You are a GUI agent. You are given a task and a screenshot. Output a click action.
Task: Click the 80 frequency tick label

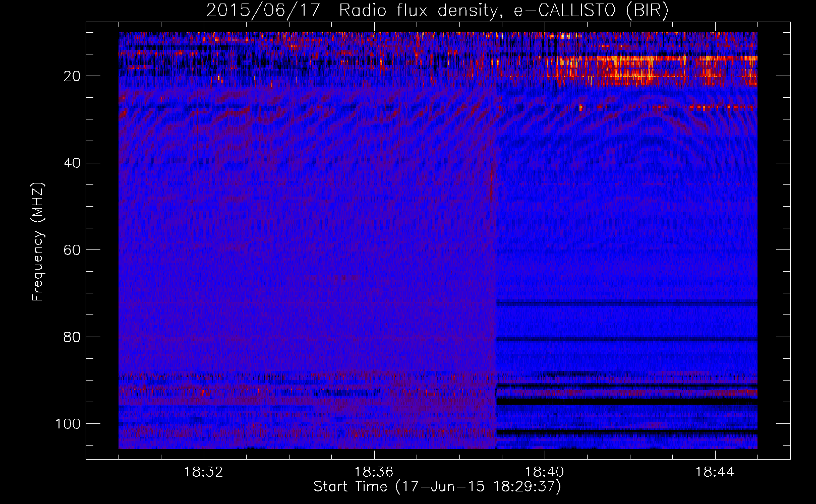[x=73, y=337]
